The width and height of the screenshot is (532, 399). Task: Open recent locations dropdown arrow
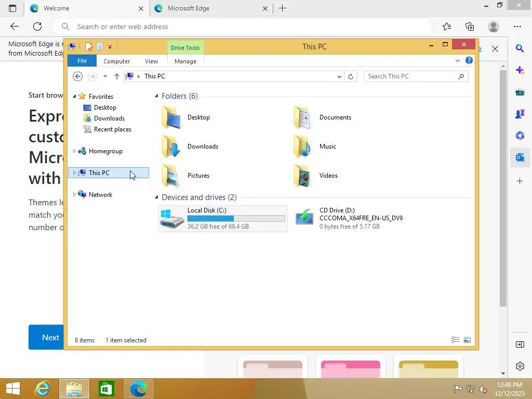point(105,76)
